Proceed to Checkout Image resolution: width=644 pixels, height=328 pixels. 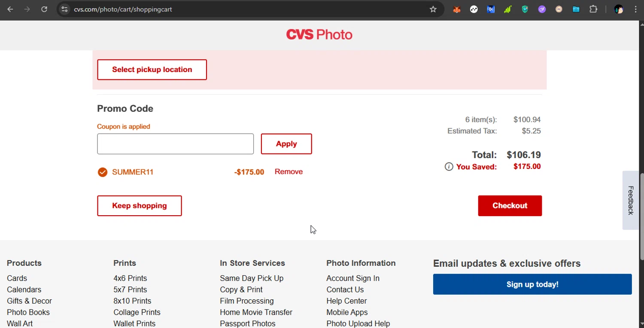click(x=510, y=206)
